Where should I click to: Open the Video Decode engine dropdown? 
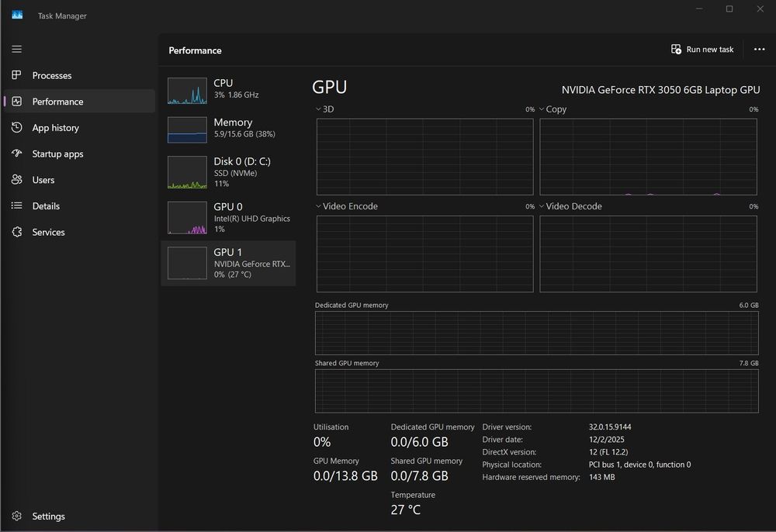542,206
